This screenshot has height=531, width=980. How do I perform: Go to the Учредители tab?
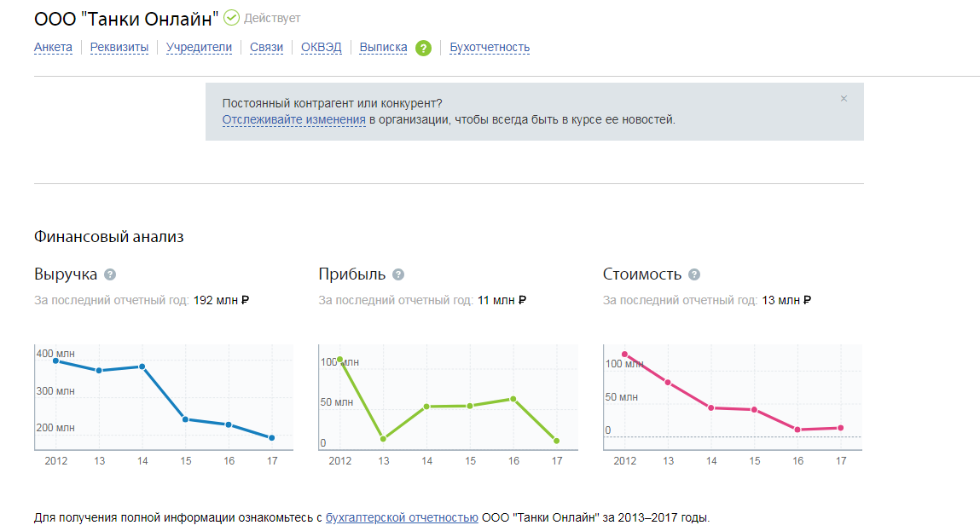point(199,48)
